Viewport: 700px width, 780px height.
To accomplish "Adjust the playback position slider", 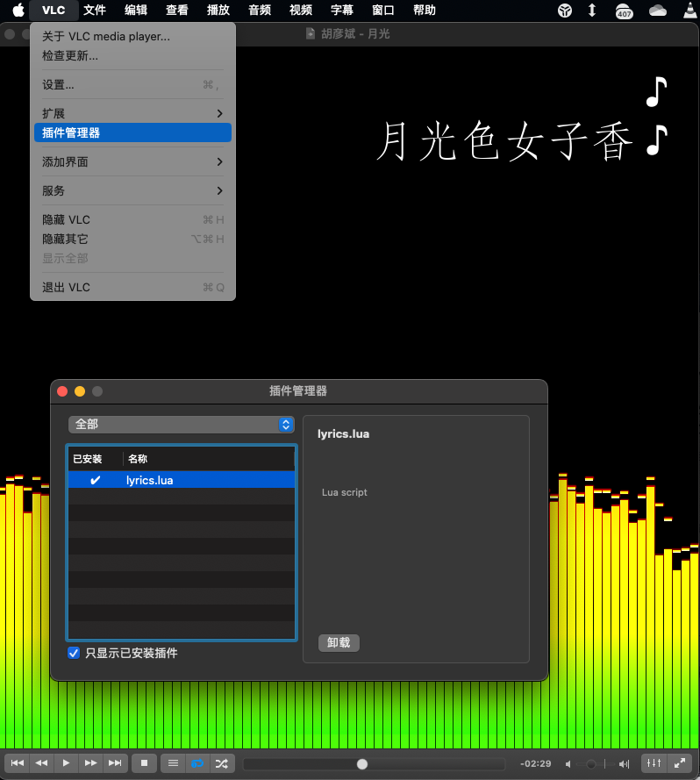I will 362,763.
